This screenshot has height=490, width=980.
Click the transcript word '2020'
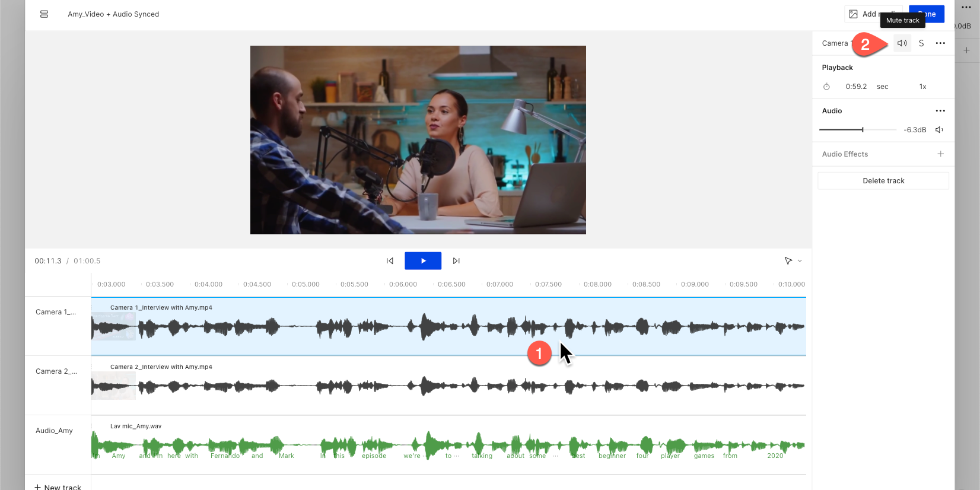[775, 456]
